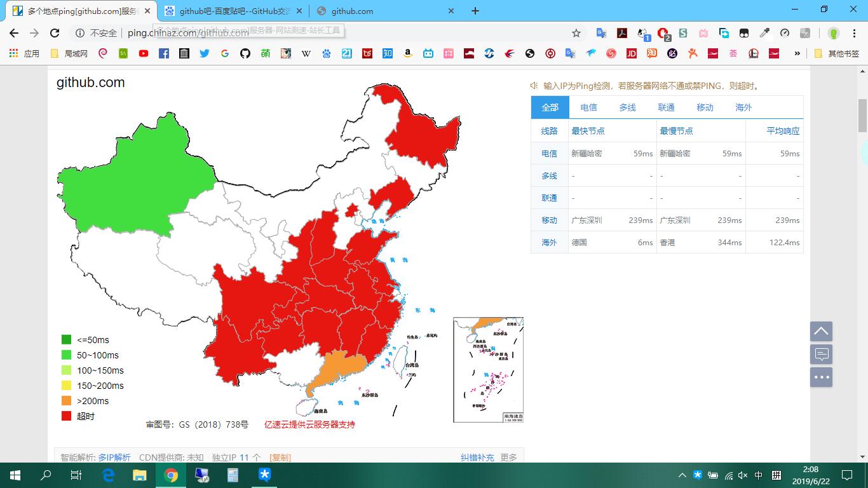Click the back-to-top arrow button
The image size is (868, 488).
pyautogui.click(x=821, y=331)
